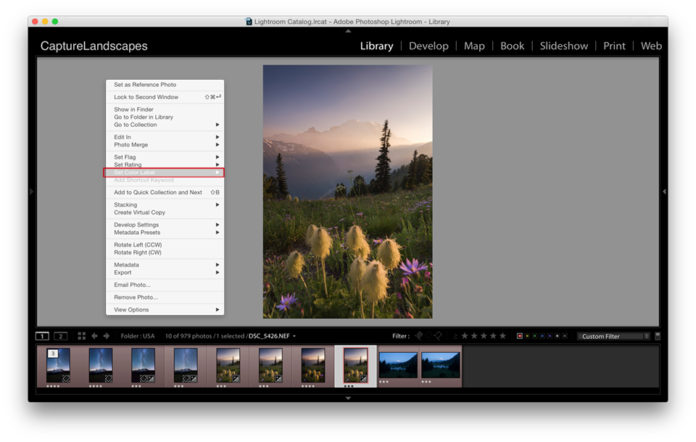Switch to the Develop module
The height and width of the screenshot is (442, 696).
point(428,46)
